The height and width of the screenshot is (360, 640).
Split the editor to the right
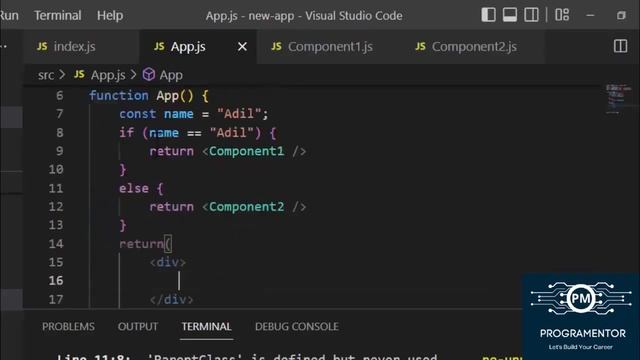pos(620,46)
